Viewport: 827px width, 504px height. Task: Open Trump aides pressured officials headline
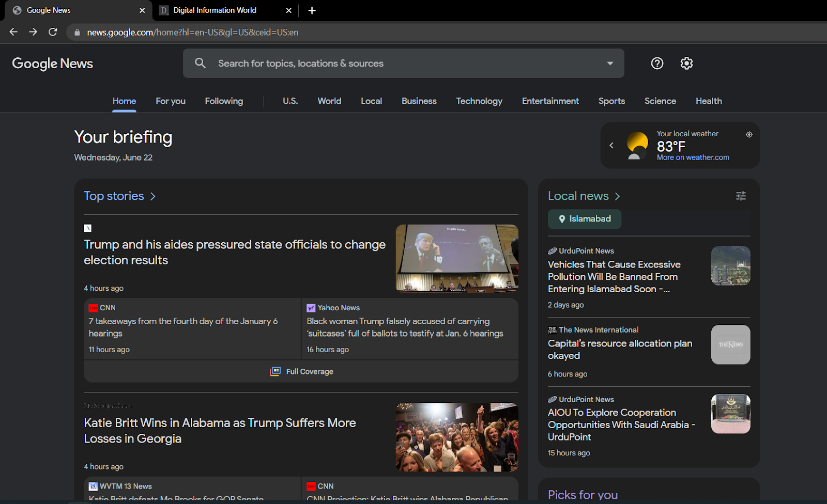pos(235,252)
